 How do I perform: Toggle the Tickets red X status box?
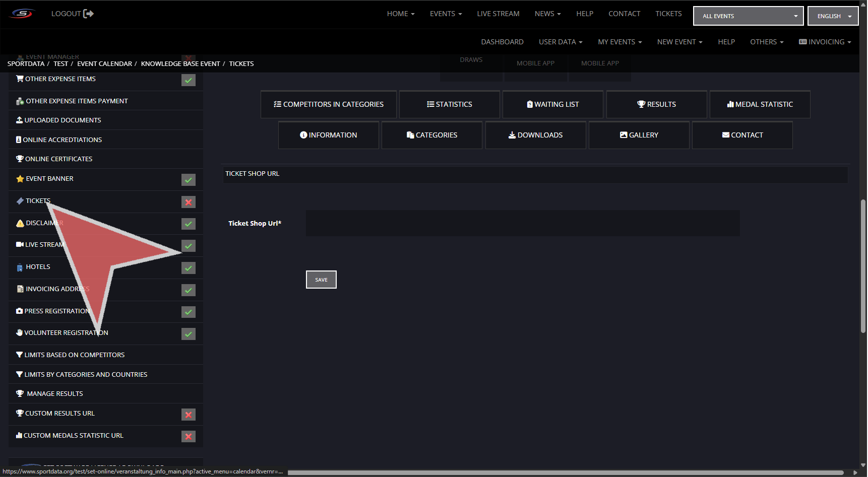(x=189, y=202)
